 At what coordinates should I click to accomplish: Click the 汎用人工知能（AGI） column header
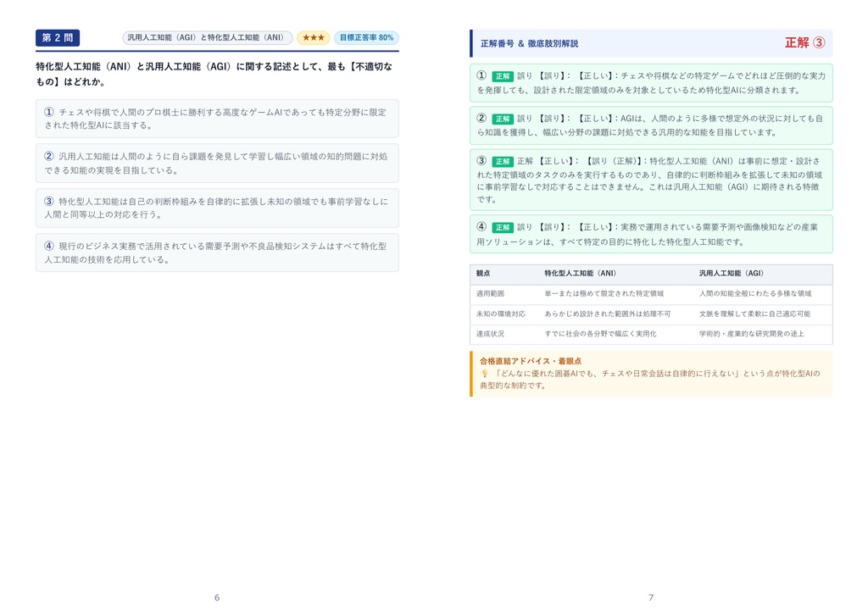[x=732, y=274]
